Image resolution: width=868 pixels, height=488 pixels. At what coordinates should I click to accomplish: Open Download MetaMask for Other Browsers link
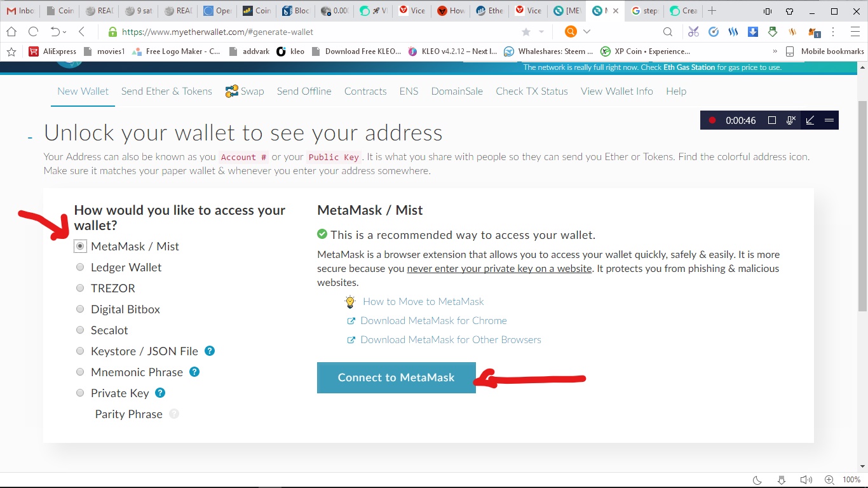[451, 339]
